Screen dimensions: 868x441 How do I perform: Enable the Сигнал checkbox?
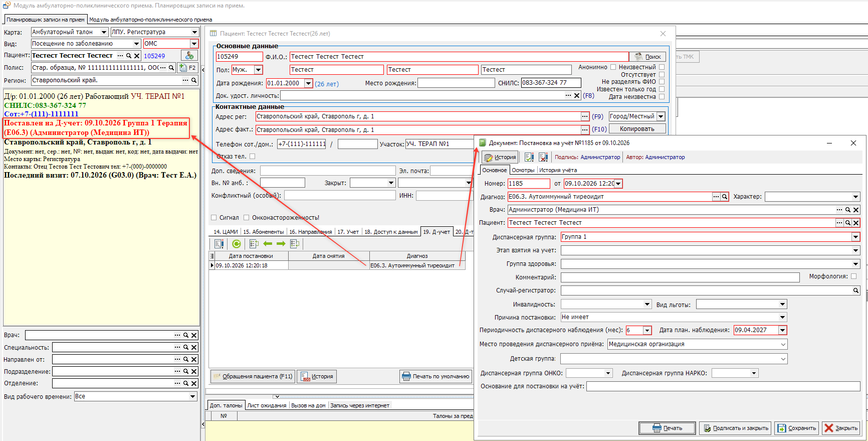tap(214, 218)
